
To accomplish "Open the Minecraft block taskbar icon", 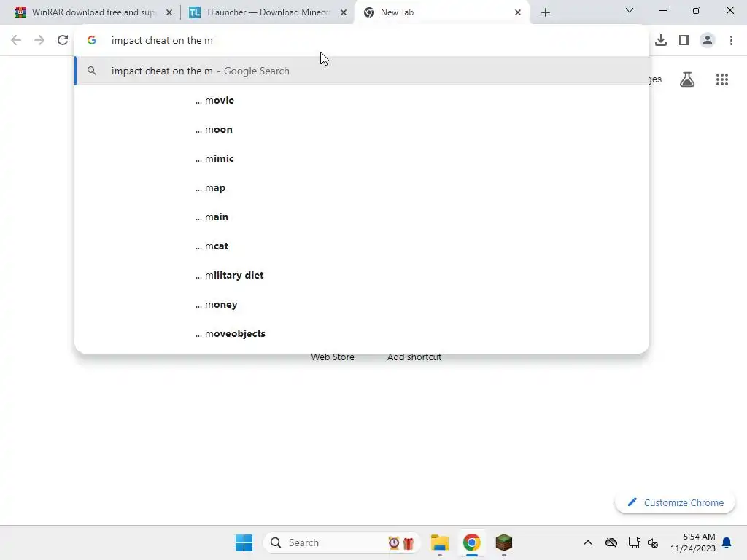I will click(503, 542).
